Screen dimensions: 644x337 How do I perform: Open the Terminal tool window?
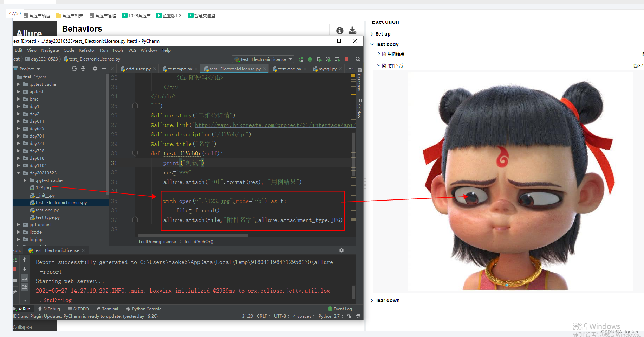tap(108, 309)
